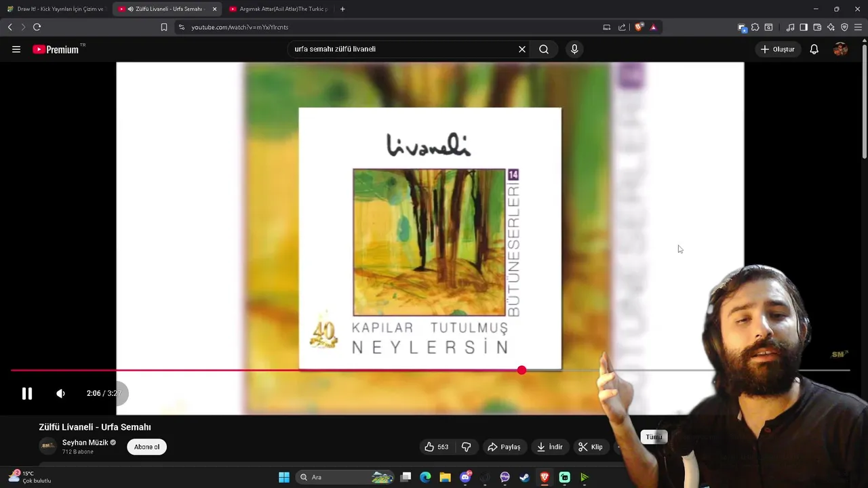
Task: Pause the video with the pause button
Action: [x=26, y=393]
